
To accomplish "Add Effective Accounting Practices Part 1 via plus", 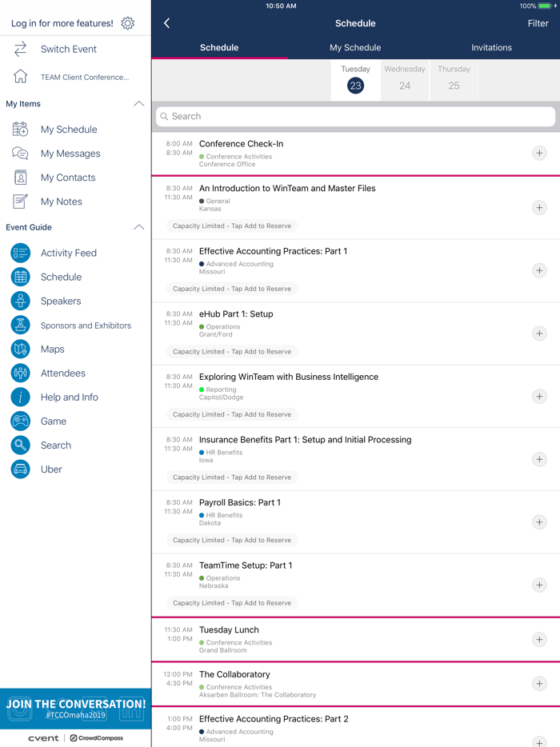I will pyautogui.click(x=539, y=270).
